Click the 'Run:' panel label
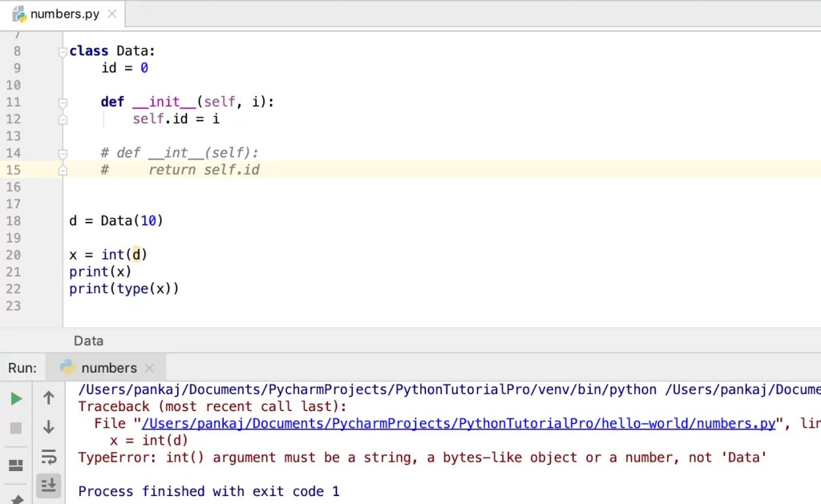Viewport: 821px width, 504px height. pyautogui.click(x=22, y=368)
